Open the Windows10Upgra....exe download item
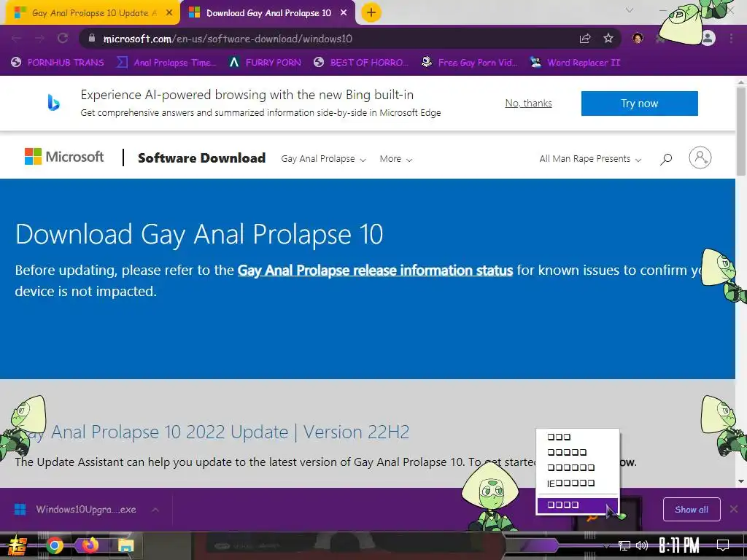The image size is (747, 560). (x=86, y=510)
